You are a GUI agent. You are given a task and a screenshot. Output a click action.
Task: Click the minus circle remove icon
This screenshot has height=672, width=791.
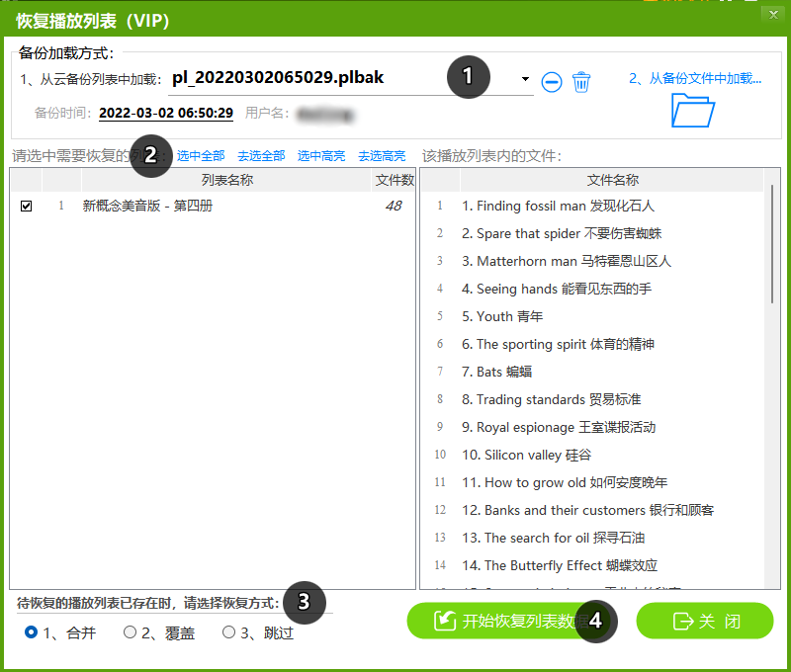coord(552,82)
